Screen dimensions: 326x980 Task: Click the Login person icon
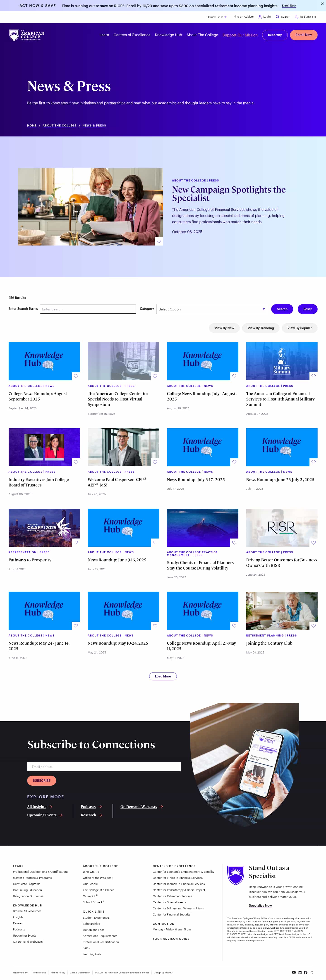coord(260,17)
